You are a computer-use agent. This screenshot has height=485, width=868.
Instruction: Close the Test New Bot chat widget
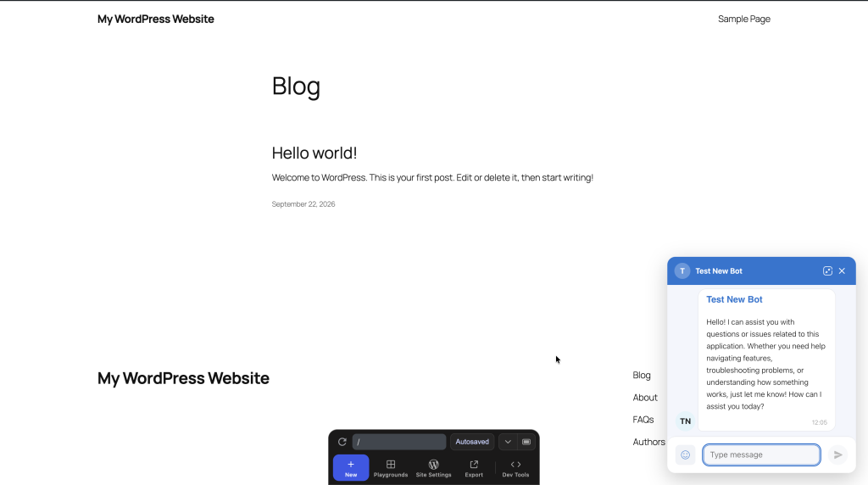pos(842,270)
